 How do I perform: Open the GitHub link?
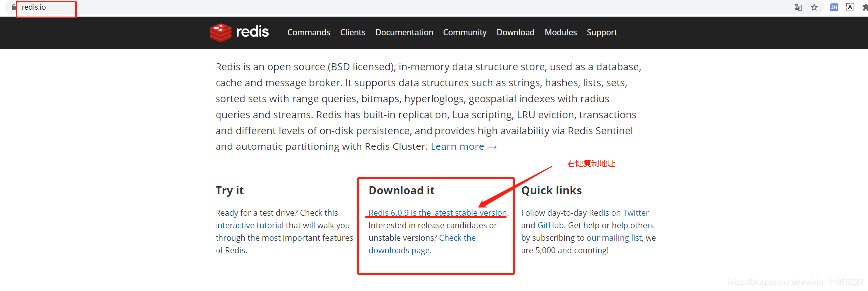pyautogui.click(x=551, y=225)
